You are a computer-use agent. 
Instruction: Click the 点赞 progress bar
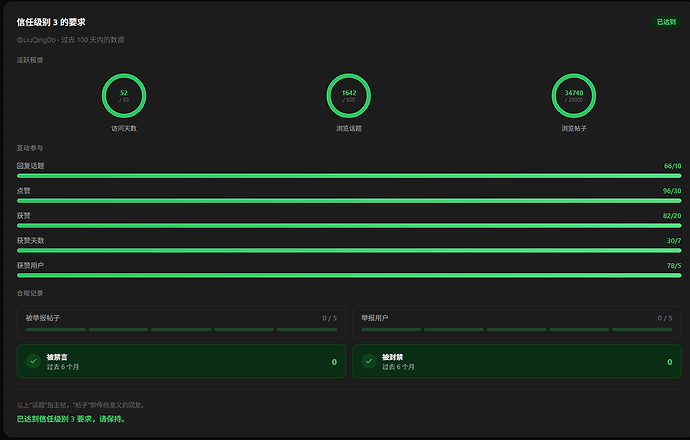point(349,201)
